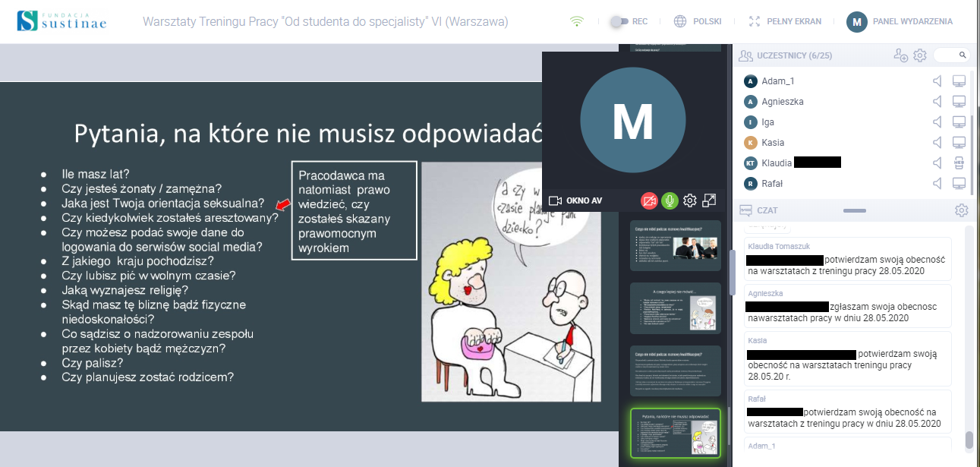Pop out the AV window
Viewport: 980px width, 467px height.
(x=709, y=200)
